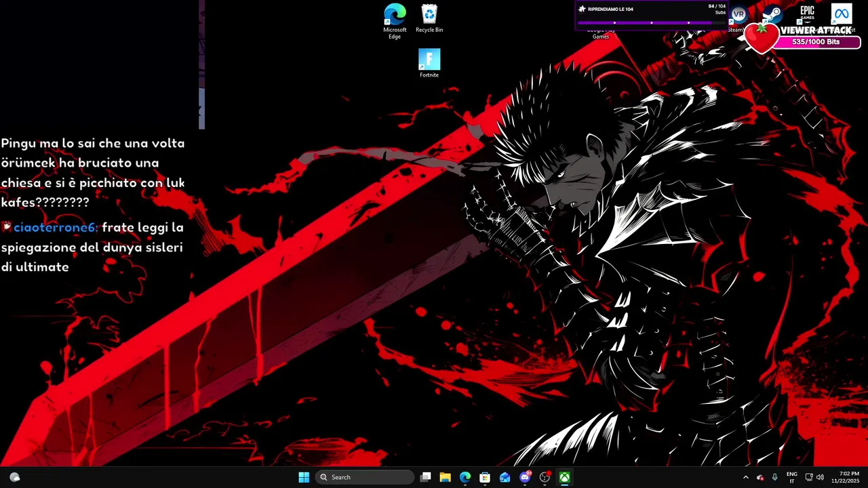Open Discord from the taskbar
This screenshot has height=488, width=868.
525,477
